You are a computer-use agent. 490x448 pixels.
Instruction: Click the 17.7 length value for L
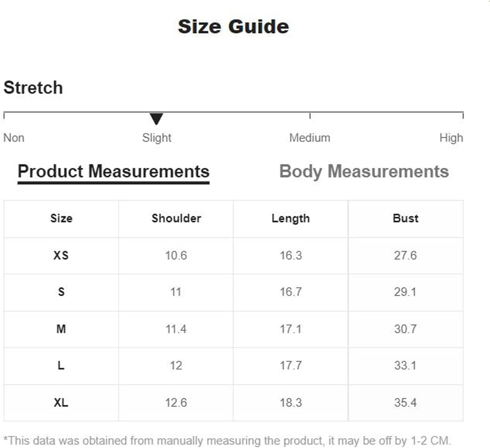290,365
